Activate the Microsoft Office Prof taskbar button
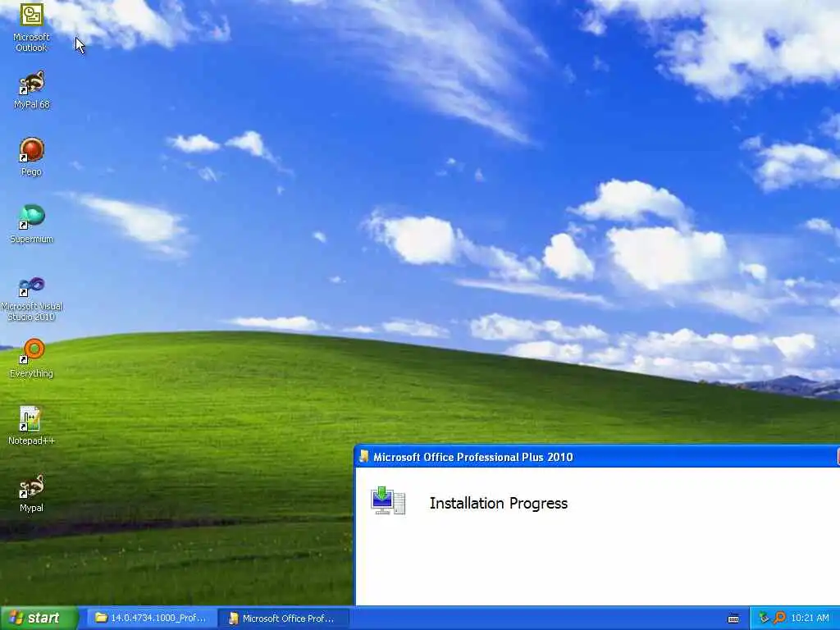 tap(283, 619)
